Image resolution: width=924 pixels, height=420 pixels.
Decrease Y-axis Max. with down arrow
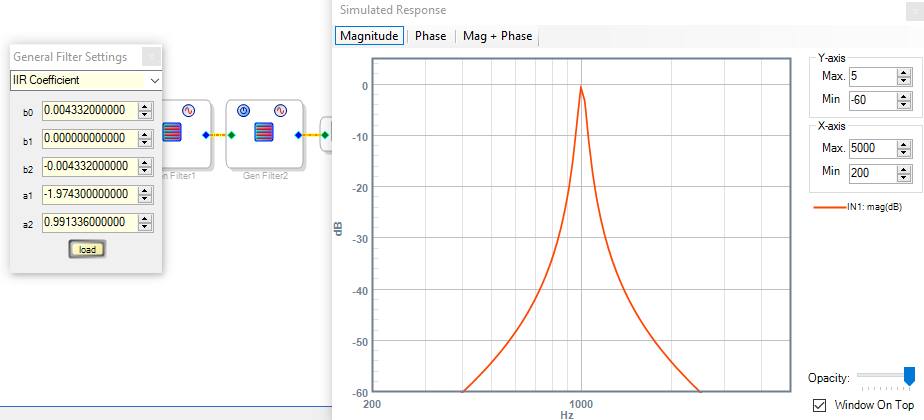[904, 81]
